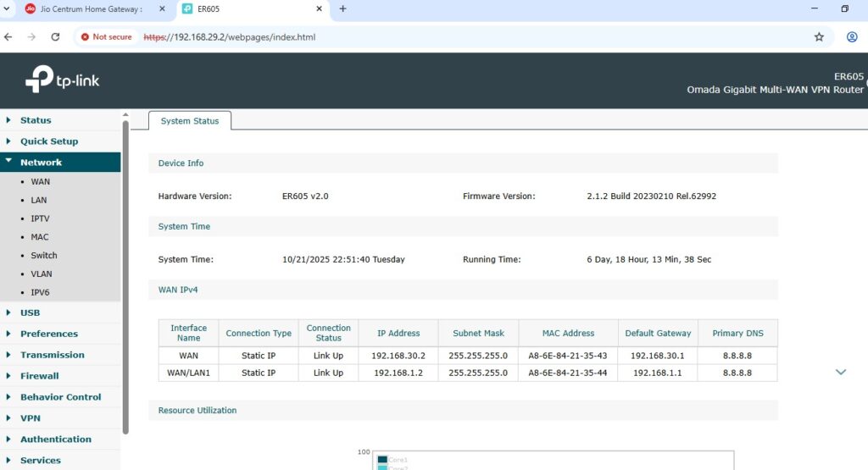Click the sidebar scroll-up arrow
Screen dimensions: 868x470
[x=125, y=114]
